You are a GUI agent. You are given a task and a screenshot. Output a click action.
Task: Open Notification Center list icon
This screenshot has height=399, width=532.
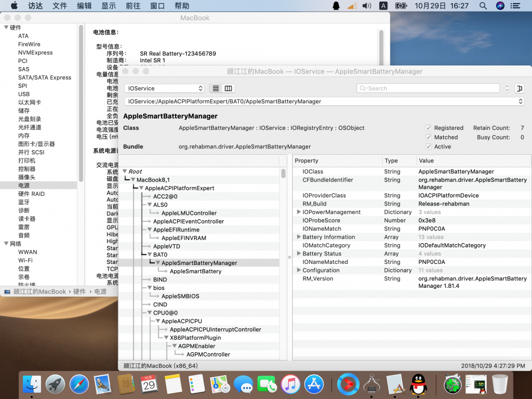(516, 6)
